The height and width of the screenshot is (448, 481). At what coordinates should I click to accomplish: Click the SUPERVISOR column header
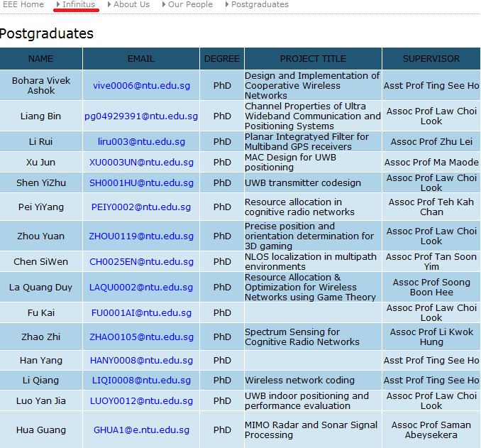pos(431,59)
